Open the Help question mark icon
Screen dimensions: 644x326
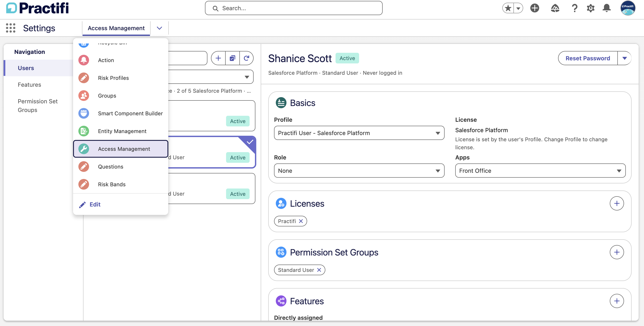(x=574, y=8)
